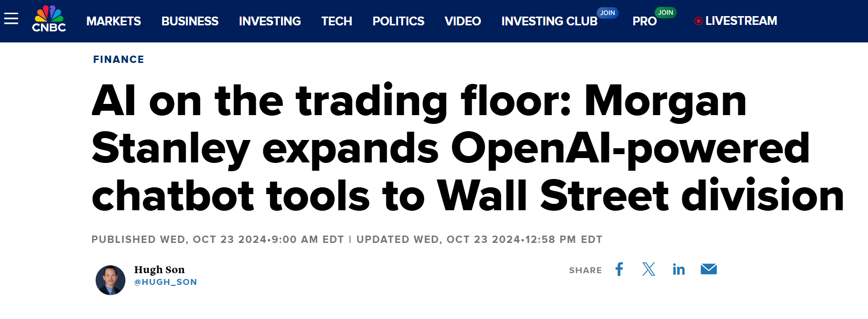The image size is (868, 319).
Task: Open the Tech section
Action: coord(337,21)
